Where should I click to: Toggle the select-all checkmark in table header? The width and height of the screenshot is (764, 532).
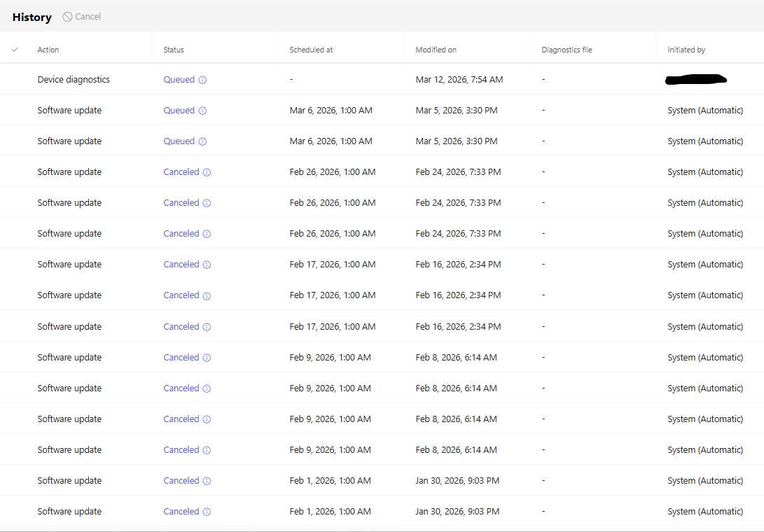tap(15, 50)
